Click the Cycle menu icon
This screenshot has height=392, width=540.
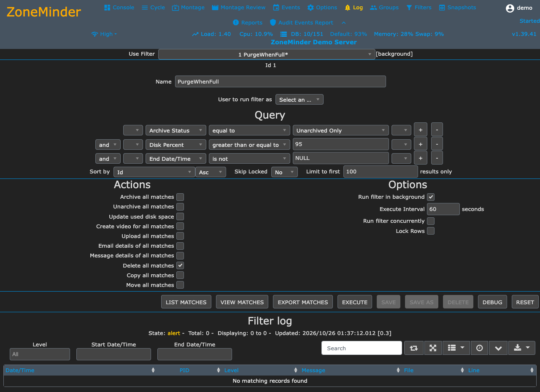coord(145,8)
